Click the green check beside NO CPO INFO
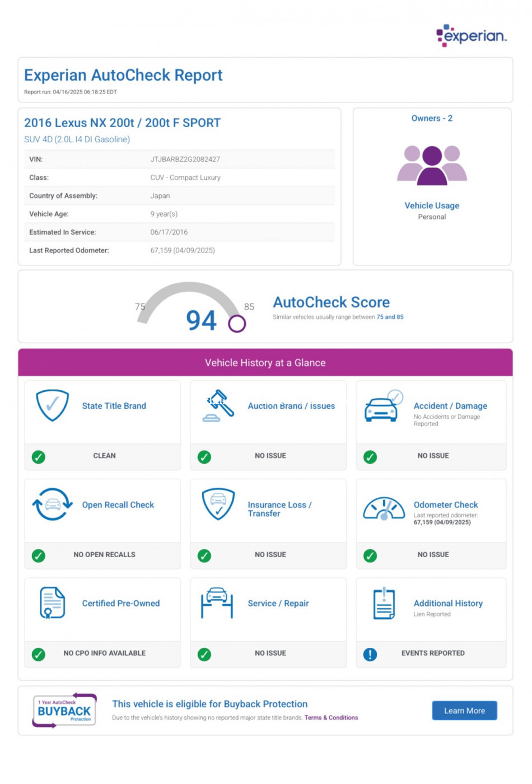 tap(39, 654)
